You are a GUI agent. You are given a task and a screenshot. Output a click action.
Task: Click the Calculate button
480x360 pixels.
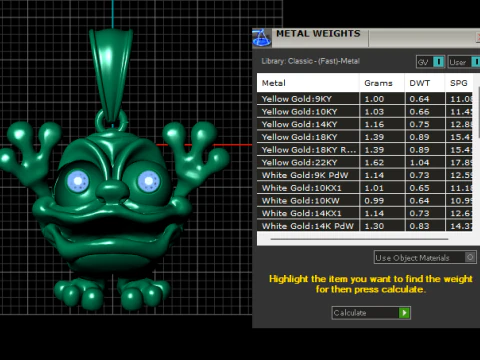point(371,313)
